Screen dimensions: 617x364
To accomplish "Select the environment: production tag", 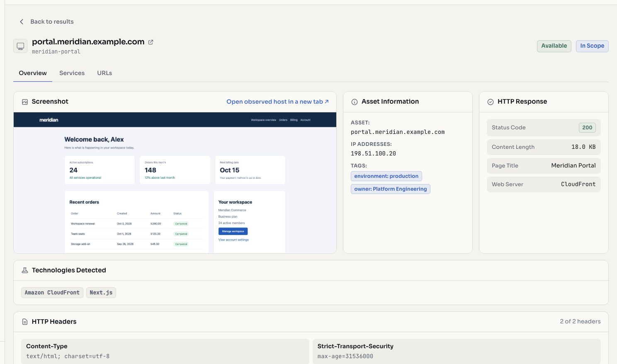I will coord(386,176).
